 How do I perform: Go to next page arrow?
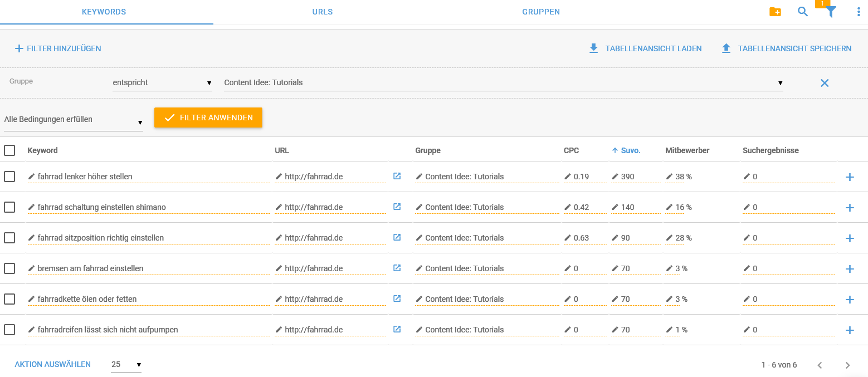point(847,365)
